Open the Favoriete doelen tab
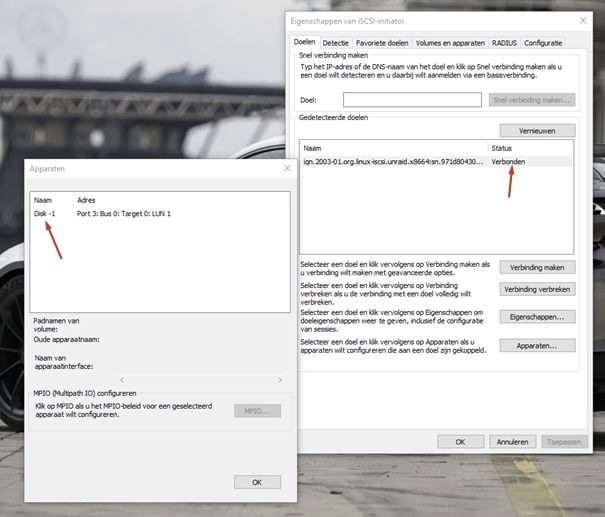Image resolution: width=605 pixels, height=517 pixels. 382,43
